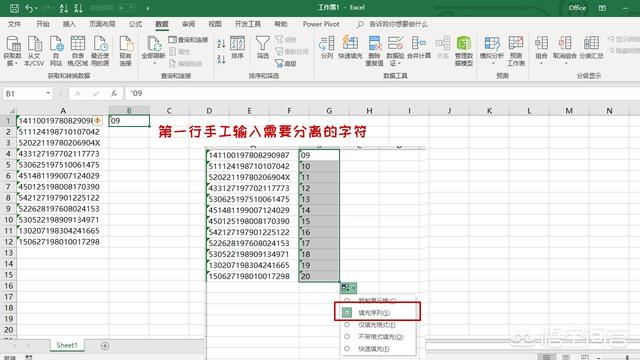The width and height of the screenshot is (640, 360).
Task: Switch to the View (视图) tab
Action: 215,24
